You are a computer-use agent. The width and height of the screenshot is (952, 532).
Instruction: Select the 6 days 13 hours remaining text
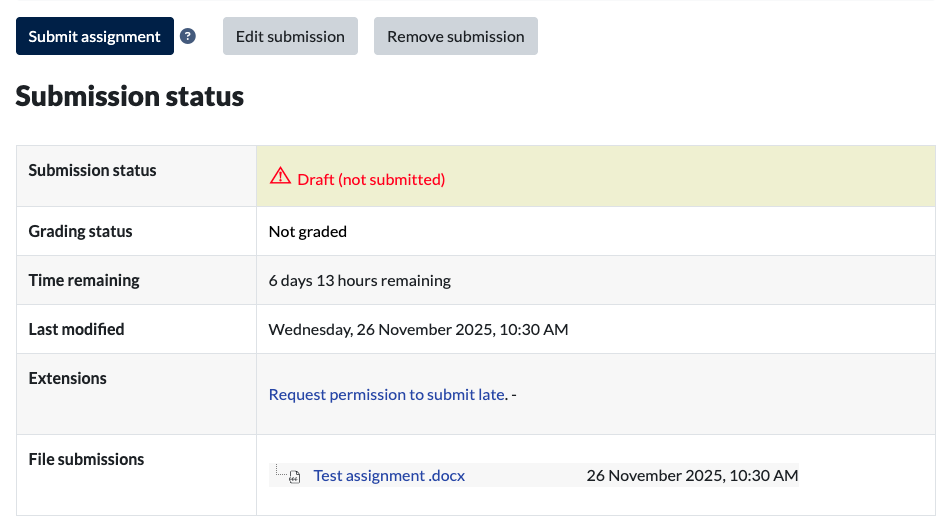(x=359, y=281)
